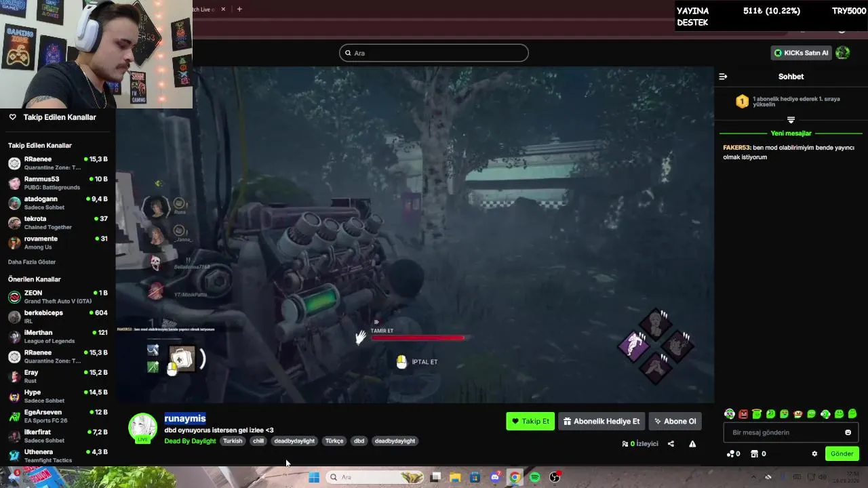Click the Ara search field at top
The width and height of the screenshot is (868, 488).
click(434, 53)
